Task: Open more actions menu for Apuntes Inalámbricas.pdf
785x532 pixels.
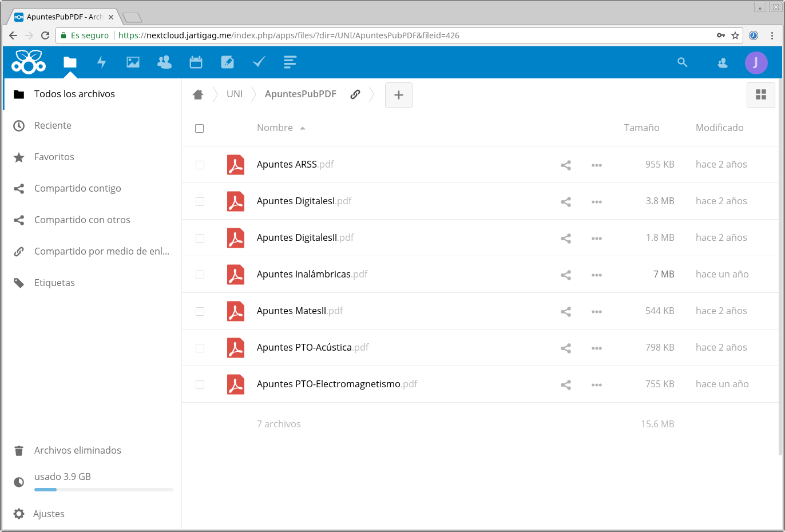Action: [x=596, y=275]
